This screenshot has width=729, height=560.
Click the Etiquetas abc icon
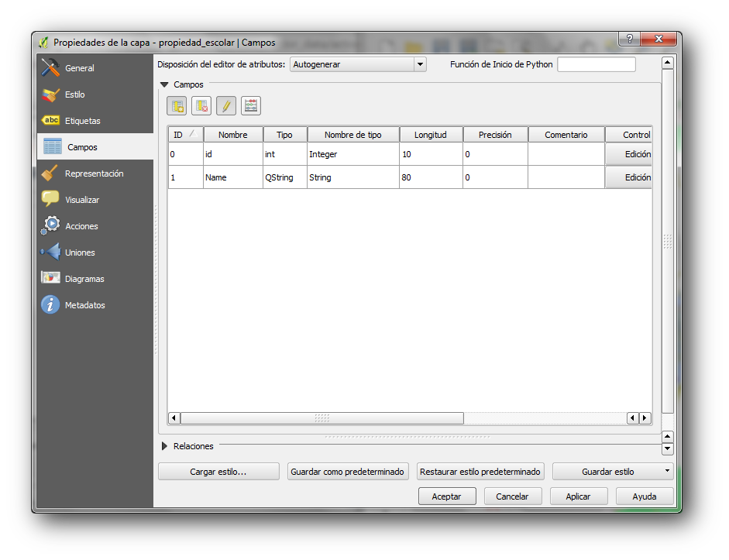pos(50,120)
